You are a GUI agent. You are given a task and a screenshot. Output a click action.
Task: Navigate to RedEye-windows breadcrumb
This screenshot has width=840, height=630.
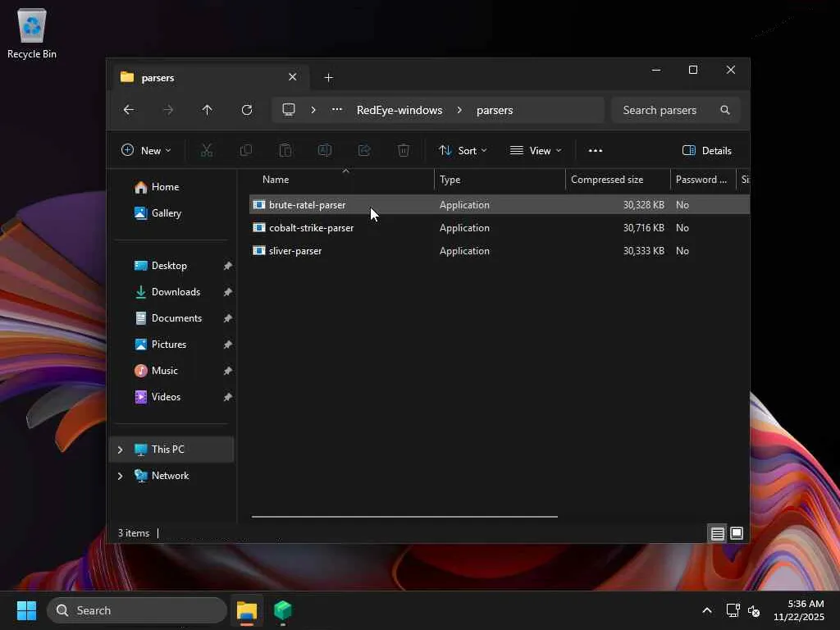point(399,110)
